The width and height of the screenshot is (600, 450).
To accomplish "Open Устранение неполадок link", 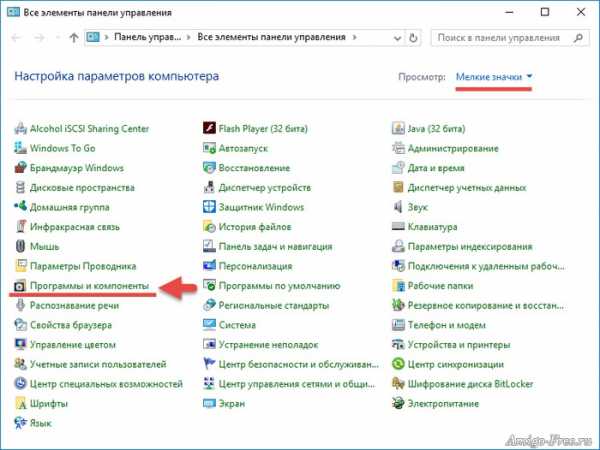I will click(x=268, y=344).
